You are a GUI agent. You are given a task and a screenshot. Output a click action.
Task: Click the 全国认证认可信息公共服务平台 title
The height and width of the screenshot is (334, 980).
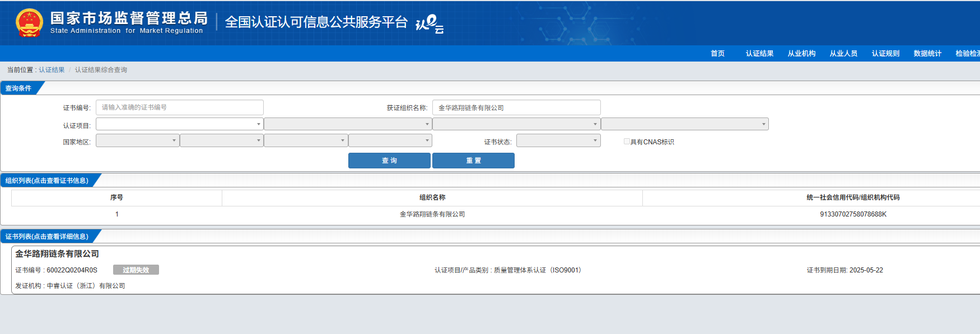316,22
